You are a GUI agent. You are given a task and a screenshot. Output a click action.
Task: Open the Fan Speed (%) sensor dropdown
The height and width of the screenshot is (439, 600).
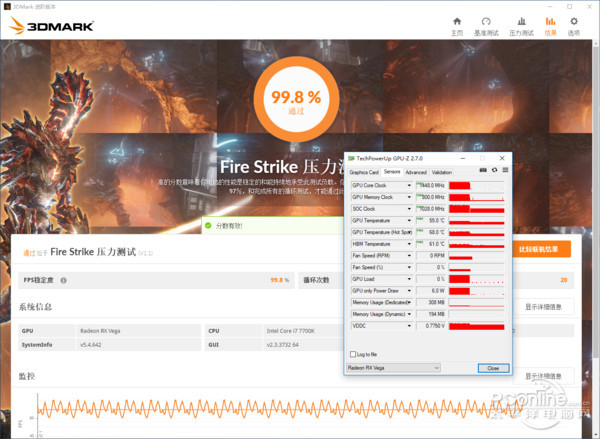409,267
